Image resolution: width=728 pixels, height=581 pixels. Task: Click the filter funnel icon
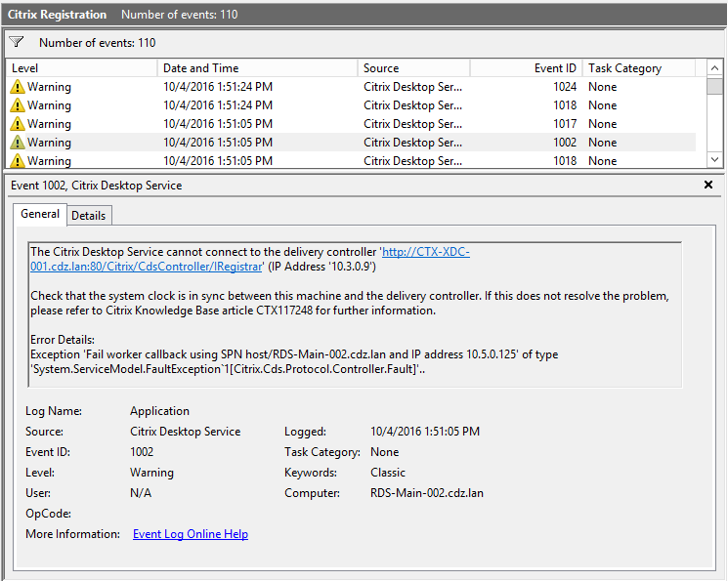coord(17,42)
